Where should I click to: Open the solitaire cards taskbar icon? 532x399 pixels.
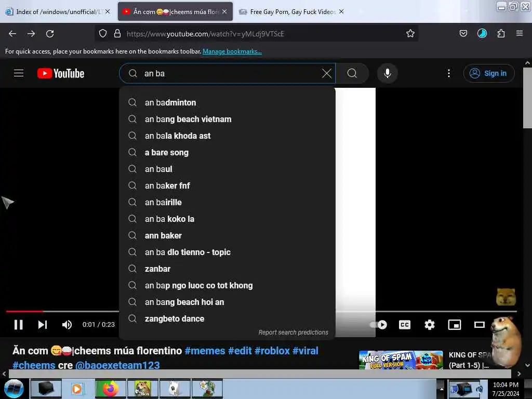175,389
